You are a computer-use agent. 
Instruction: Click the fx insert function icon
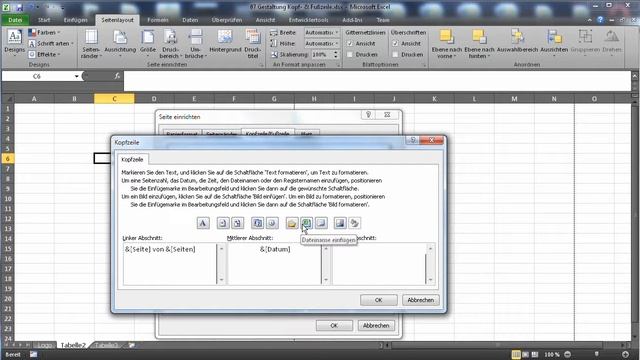(117, 76)
